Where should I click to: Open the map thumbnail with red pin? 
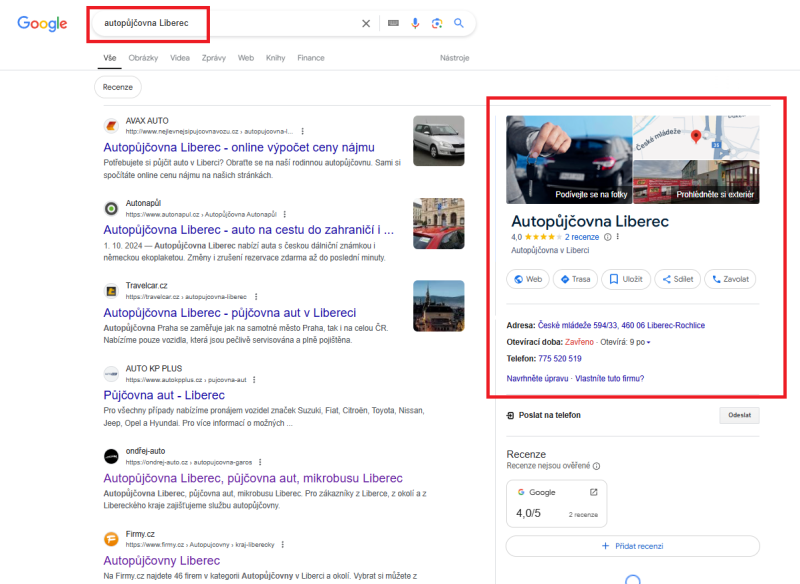696,137
